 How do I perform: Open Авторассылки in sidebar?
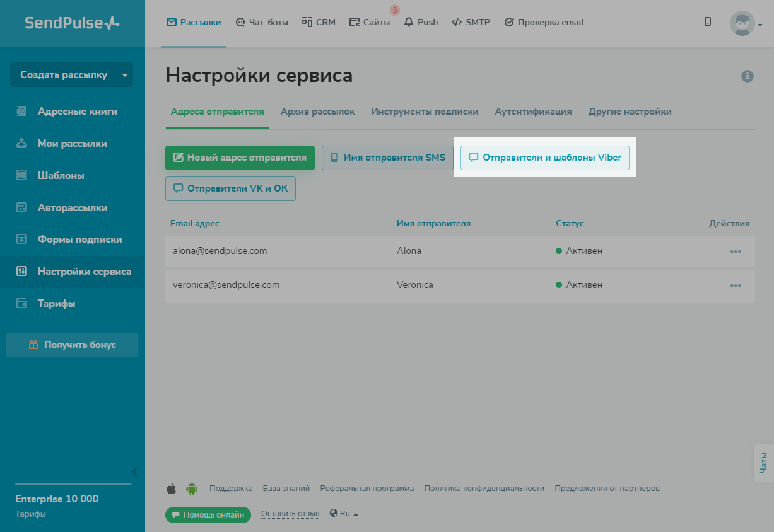tap(73, 208)
